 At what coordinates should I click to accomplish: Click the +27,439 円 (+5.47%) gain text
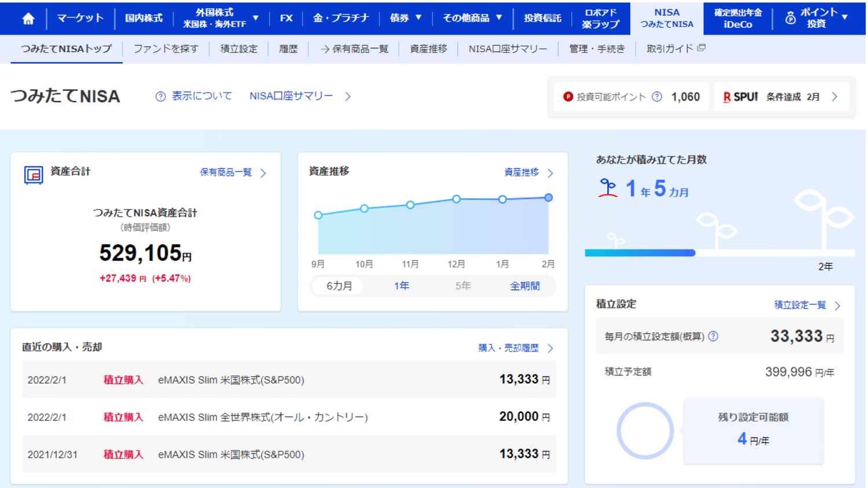point(145,278)
